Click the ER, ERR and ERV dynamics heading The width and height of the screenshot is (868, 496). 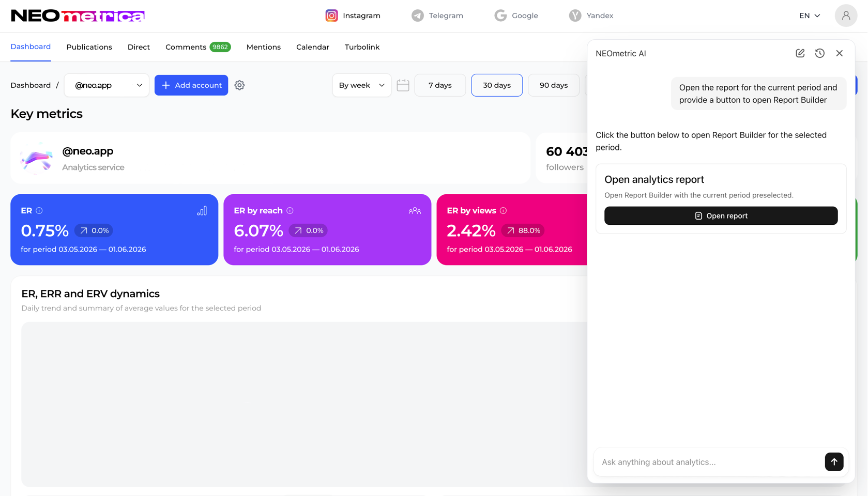(90, 293)
